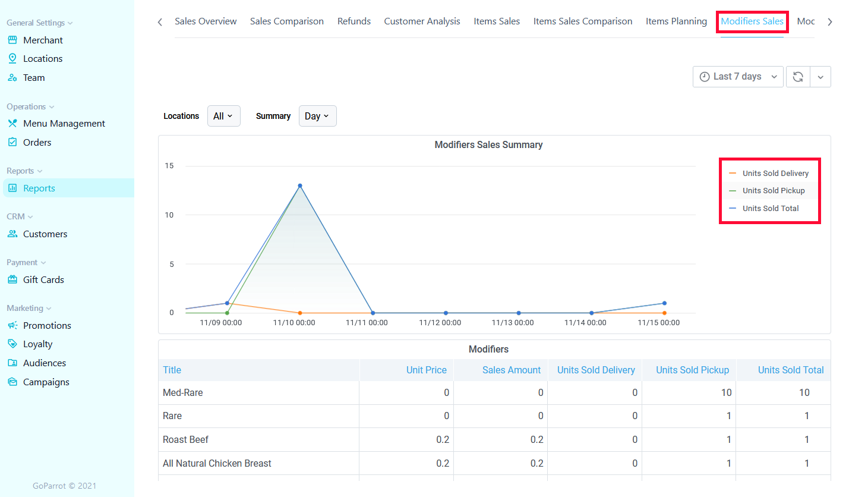
Task: Click the 11/10 peak data point
Action: pyautogui.click(x=300, y=185)
